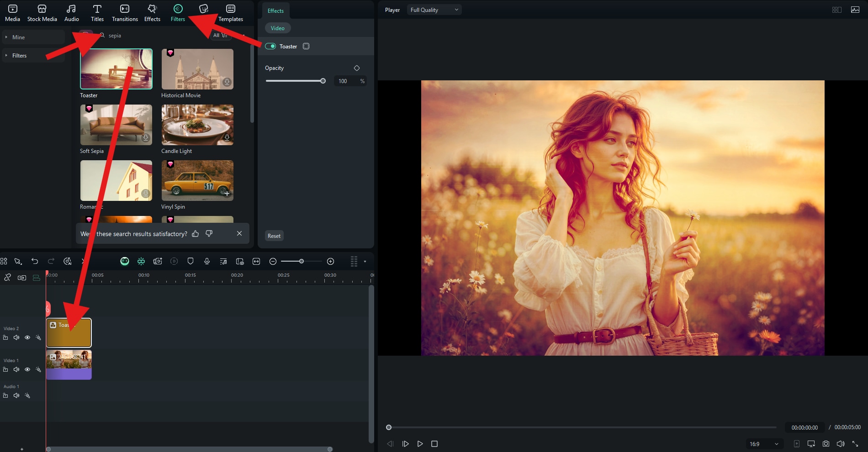
Task: Select the Candle Light filter thumbnail
Action: 197,125
